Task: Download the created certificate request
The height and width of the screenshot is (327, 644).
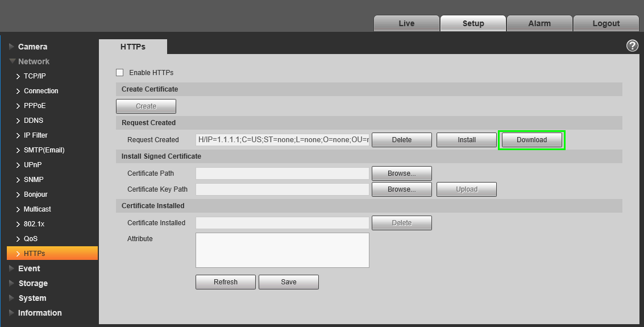Action: tap(531, 140)
